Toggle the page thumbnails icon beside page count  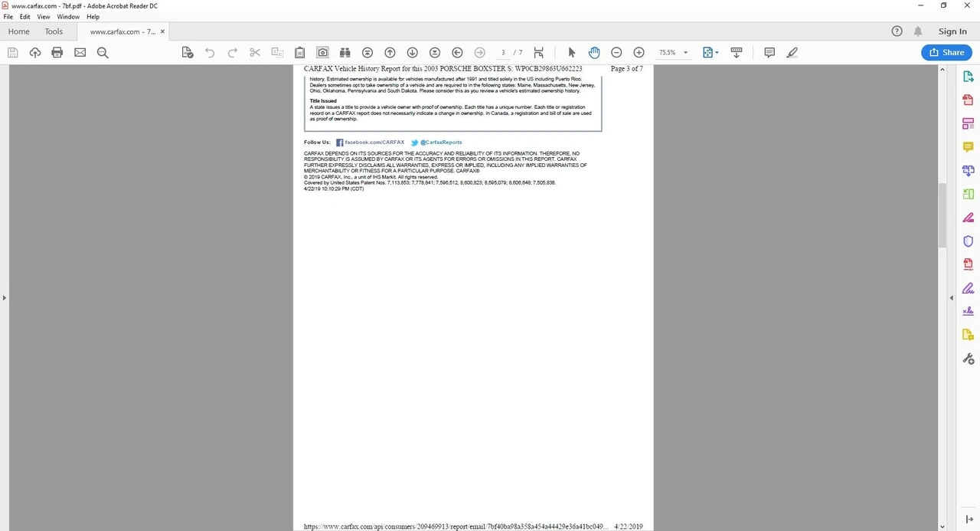point(539,52)
